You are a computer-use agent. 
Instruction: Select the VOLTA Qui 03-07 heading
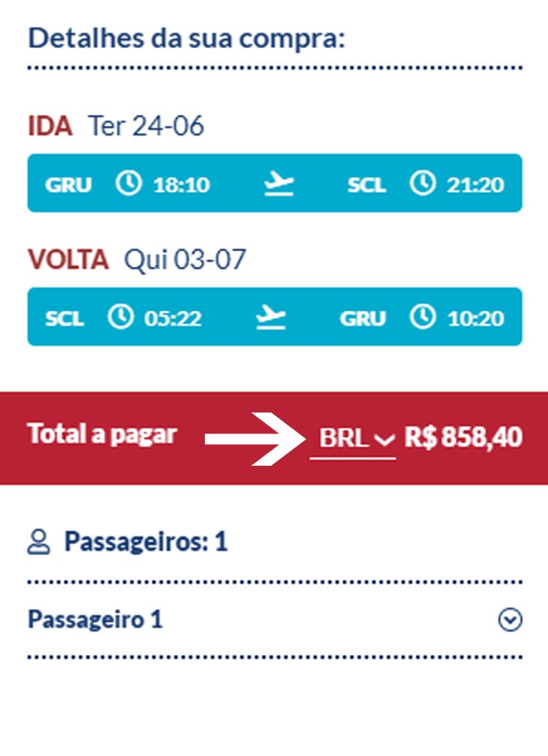tap(137, 259)
